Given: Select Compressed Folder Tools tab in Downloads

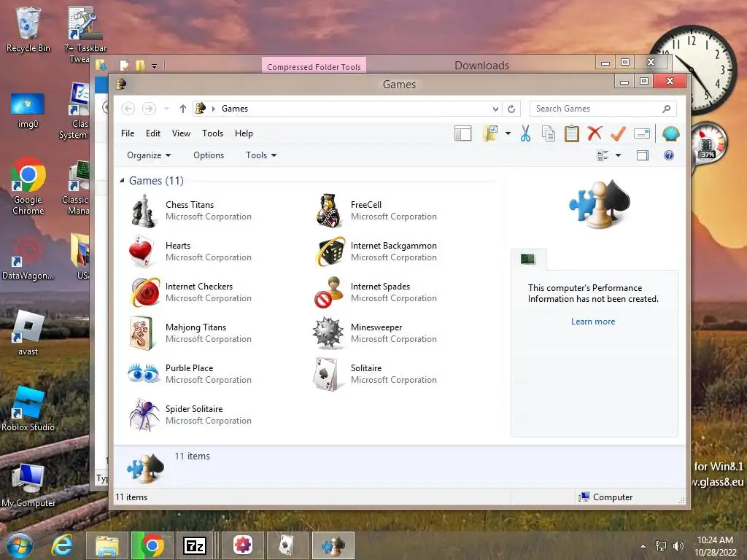Looking at the screenshot, I should [314, 66].
